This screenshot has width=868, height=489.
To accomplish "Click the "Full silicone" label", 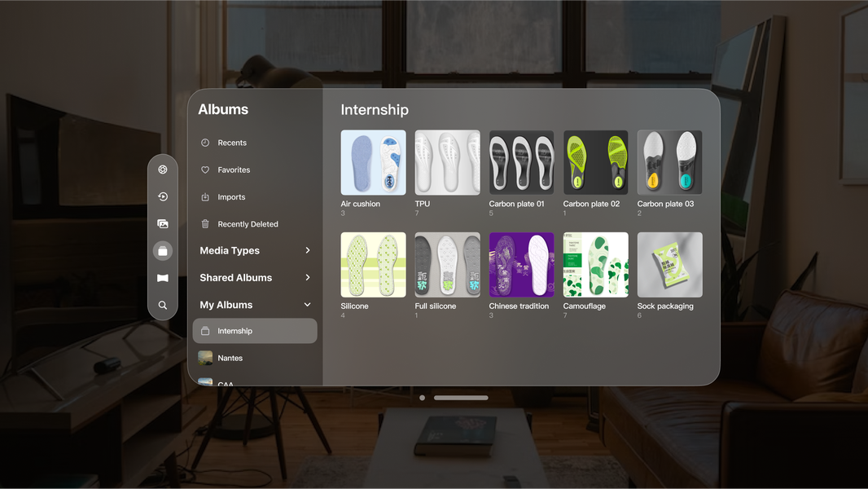I will coord(436,306).
